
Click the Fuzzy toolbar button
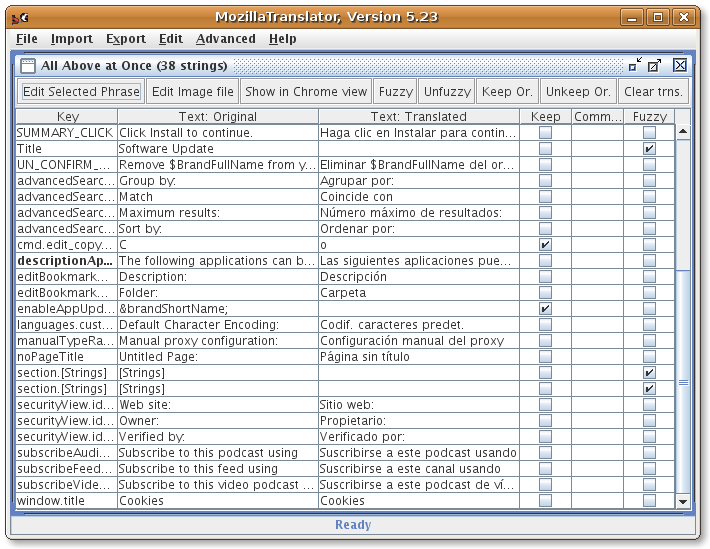coord(396,92)
